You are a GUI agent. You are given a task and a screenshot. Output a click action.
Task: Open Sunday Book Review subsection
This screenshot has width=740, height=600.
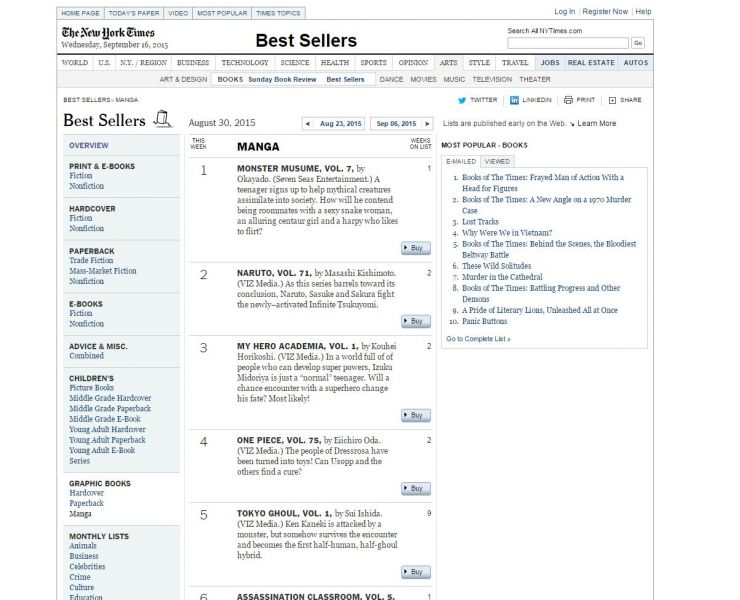[x=282, y=79]
